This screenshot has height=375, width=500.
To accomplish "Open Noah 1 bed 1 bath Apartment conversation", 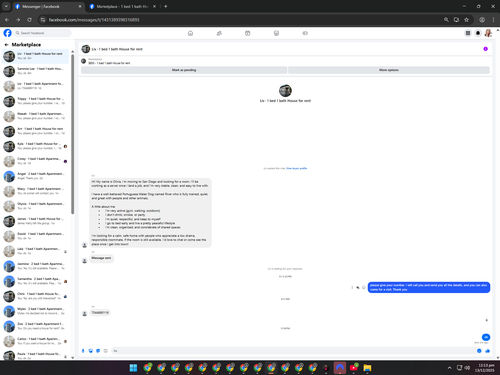I will point(36,116).
